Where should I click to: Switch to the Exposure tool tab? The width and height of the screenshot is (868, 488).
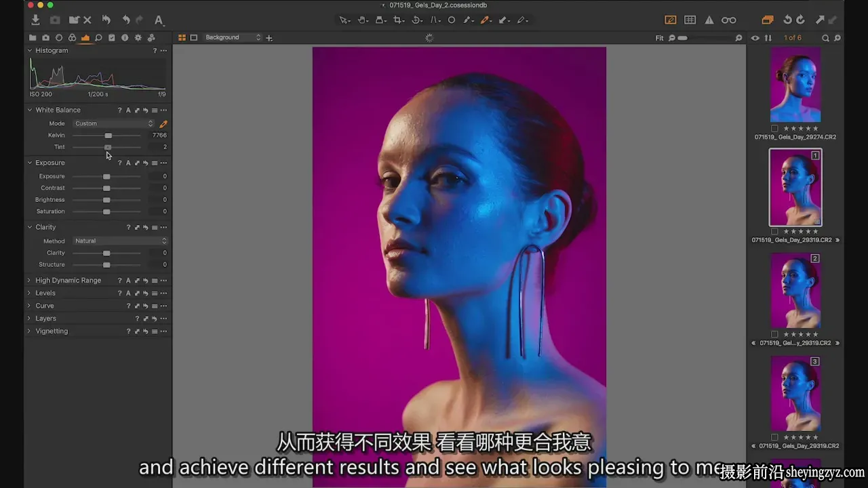(85, 38)
